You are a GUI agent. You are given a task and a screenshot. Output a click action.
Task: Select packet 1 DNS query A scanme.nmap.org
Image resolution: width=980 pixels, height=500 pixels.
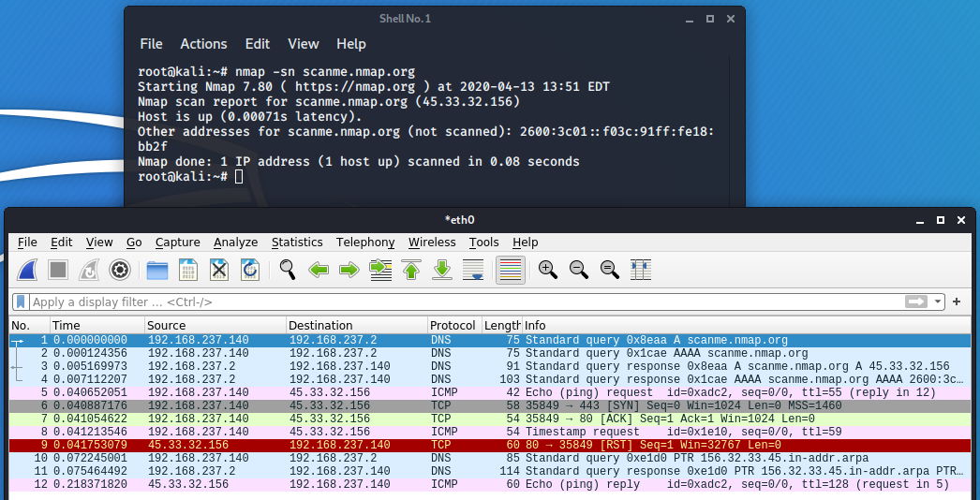(x=491, y=340)
